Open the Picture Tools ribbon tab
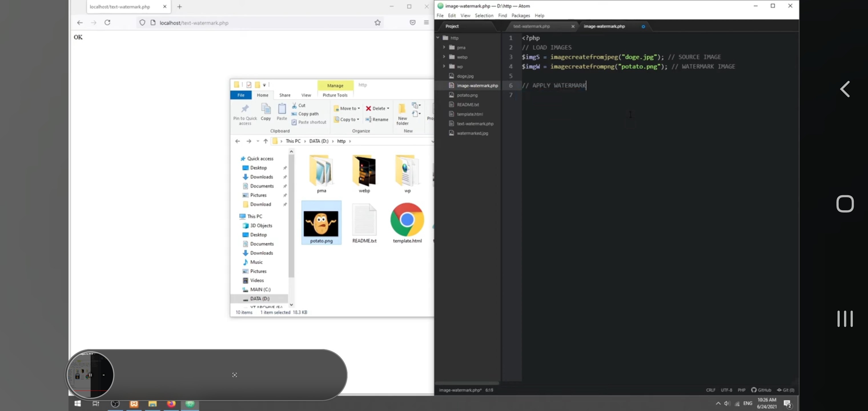Viewport: 868px width, 411px height. click(335, 95)
